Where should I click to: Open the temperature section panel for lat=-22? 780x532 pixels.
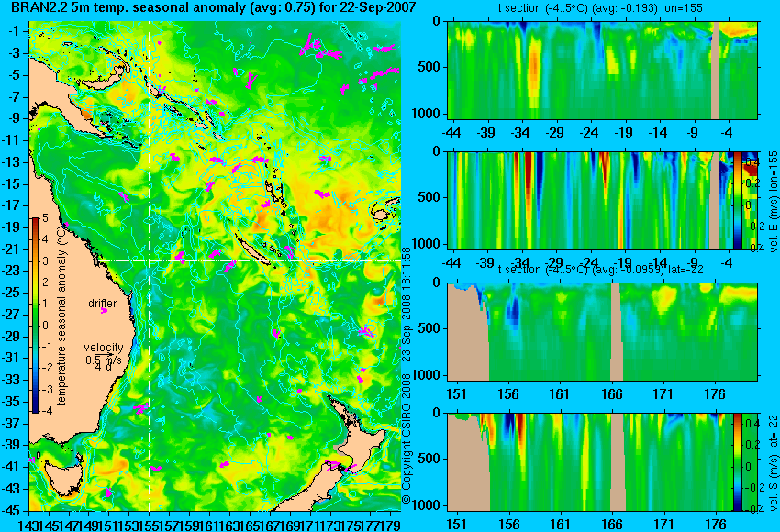coord(602,332)
